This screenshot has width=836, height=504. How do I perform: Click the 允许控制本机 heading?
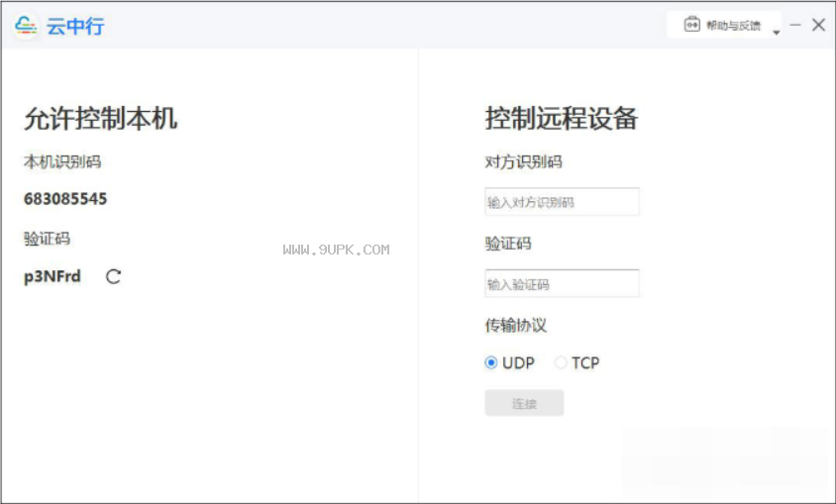click(100, 118)
